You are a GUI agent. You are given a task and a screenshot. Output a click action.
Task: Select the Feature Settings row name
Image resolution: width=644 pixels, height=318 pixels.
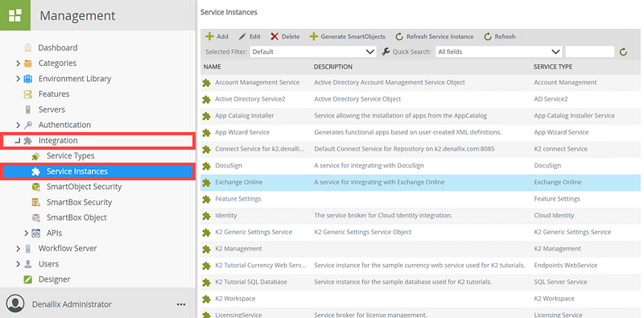click(x=238, y=199)
